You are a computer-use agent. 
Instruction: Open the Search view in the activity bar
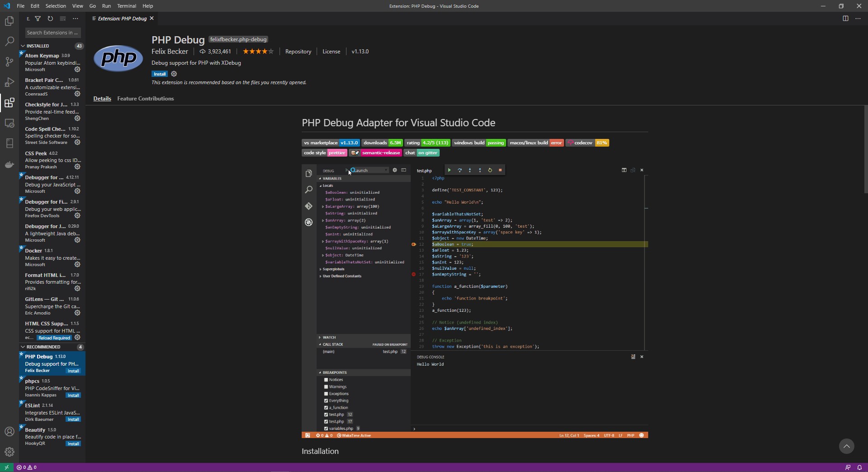point(9,41)
